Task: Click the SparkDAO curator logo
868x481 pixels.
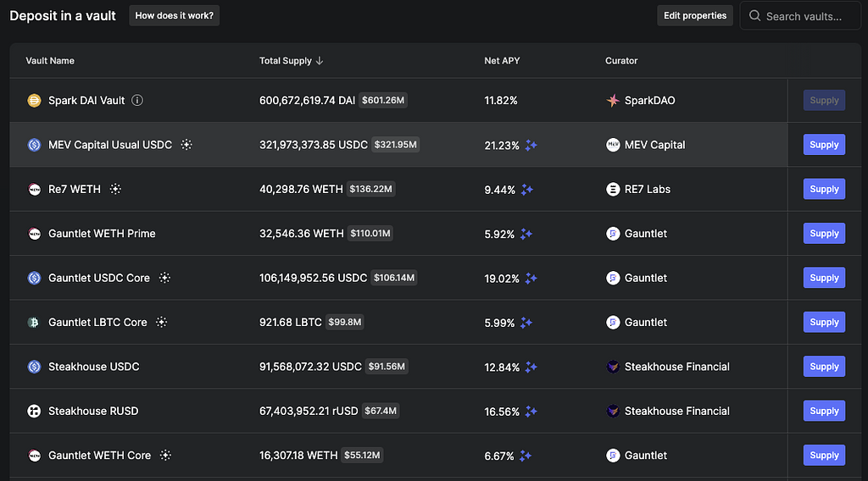Action: coord(613,101)
